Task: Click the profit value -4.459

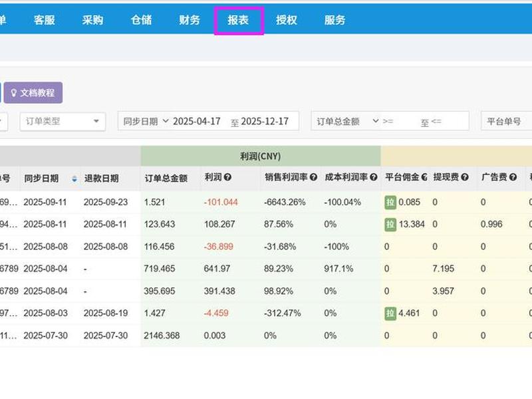Action: [x=216, y=313]
